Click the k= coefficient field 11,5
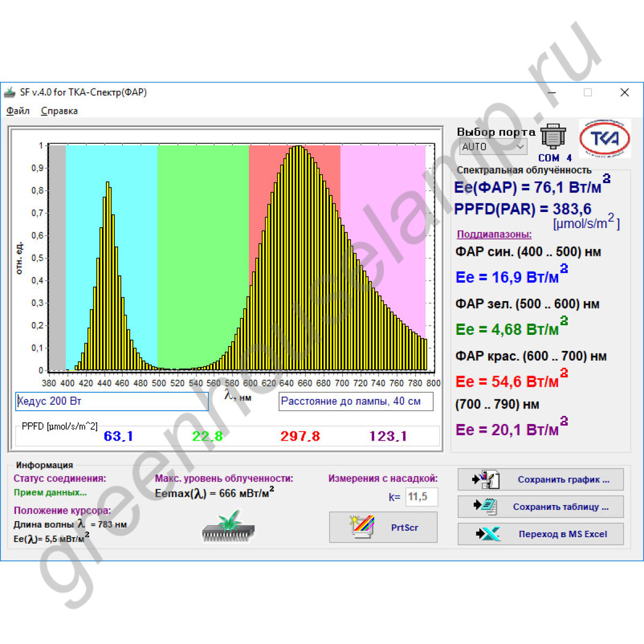Screen dimensions: 644x644 (x=421, y=497)
